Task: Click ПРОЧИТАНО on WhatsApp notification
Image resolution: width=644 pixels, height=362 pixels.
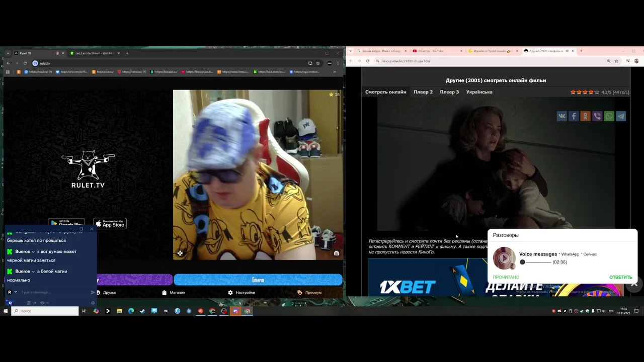Action: tap(506, 278)
